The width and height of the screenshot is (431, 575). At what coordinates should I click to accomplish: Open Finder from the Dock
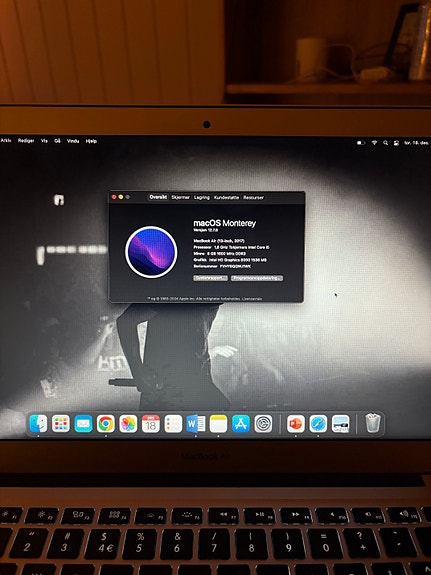tap(38, 424)
